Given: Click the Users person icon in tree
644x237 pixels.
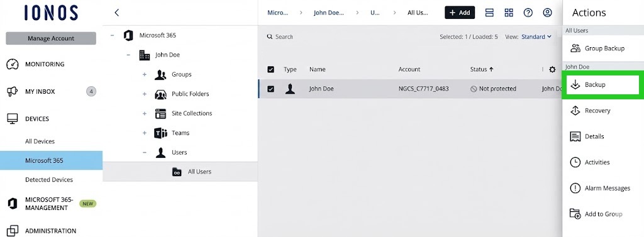Looking at the screenshot, I should (x=160, y=152).
